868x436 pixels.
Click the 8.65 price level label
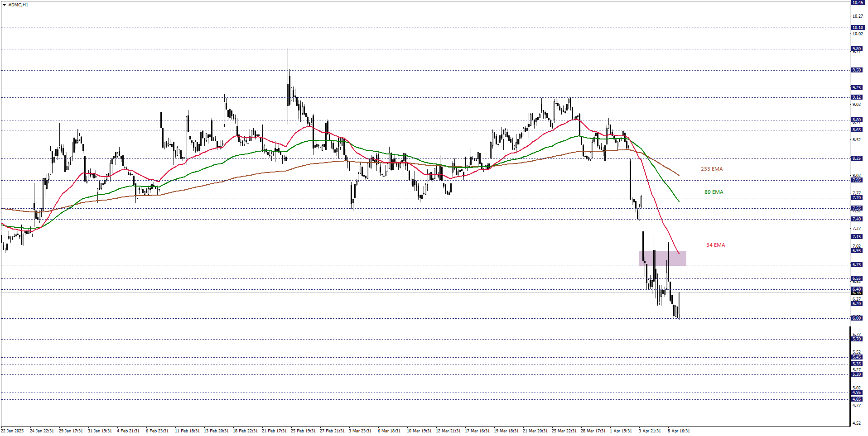pyautogui.click(x=856, y=130)
